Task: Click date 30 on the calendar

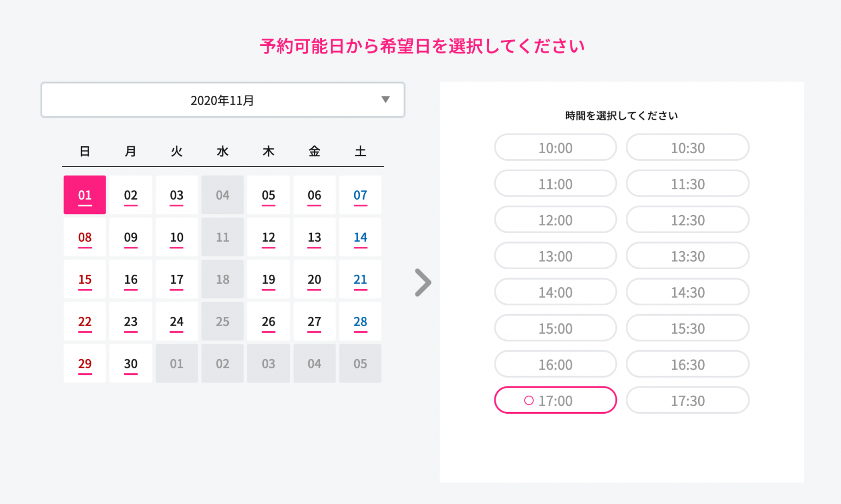Action: pos(131,364)
